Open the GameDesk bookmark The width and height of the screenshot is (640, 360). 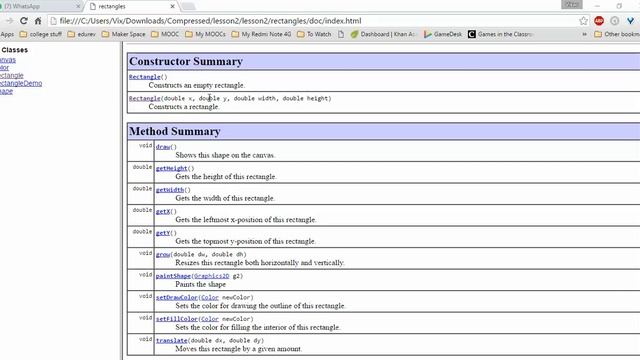(x=443, y=34)
